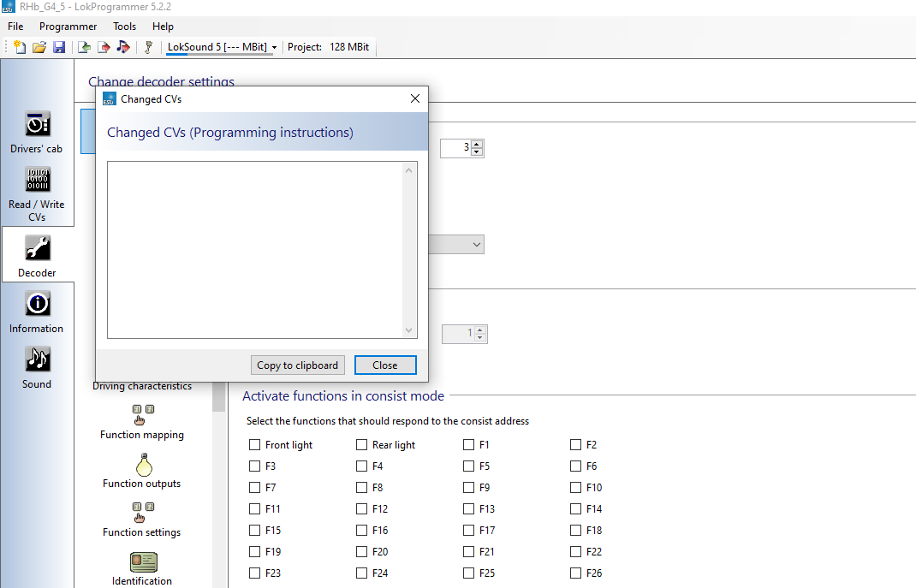Click the category list scrollbar thumb
The height and width of the screenshot is (588, 916).
pyautogui.click(x=218, y=397)
